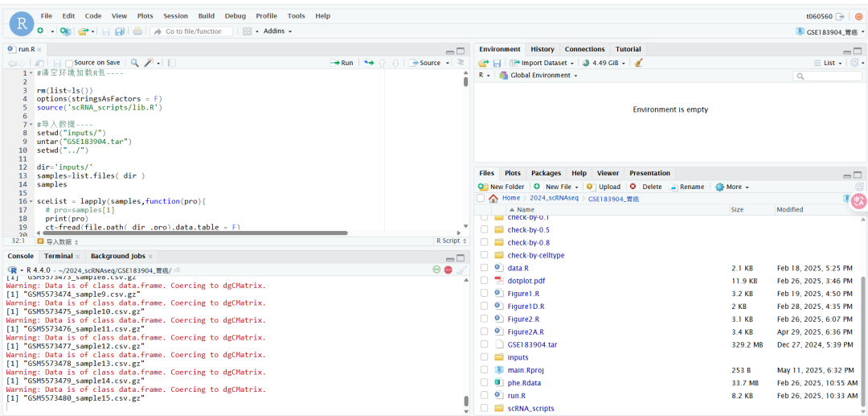Screen dimensions: 868x416
Task: Run the current line with Run button
Action: tap(342, 63)
